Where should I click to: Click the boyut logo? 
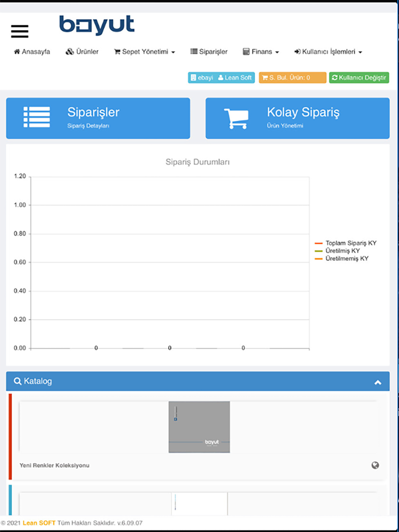click(x=97, y=26)
